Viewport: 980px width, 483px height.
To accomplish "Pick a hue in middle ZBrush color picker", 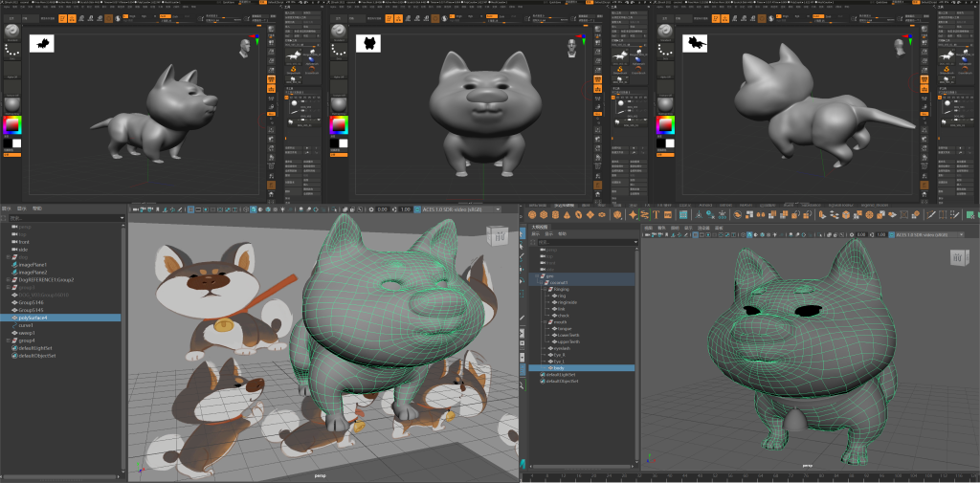I will point(339,125).
